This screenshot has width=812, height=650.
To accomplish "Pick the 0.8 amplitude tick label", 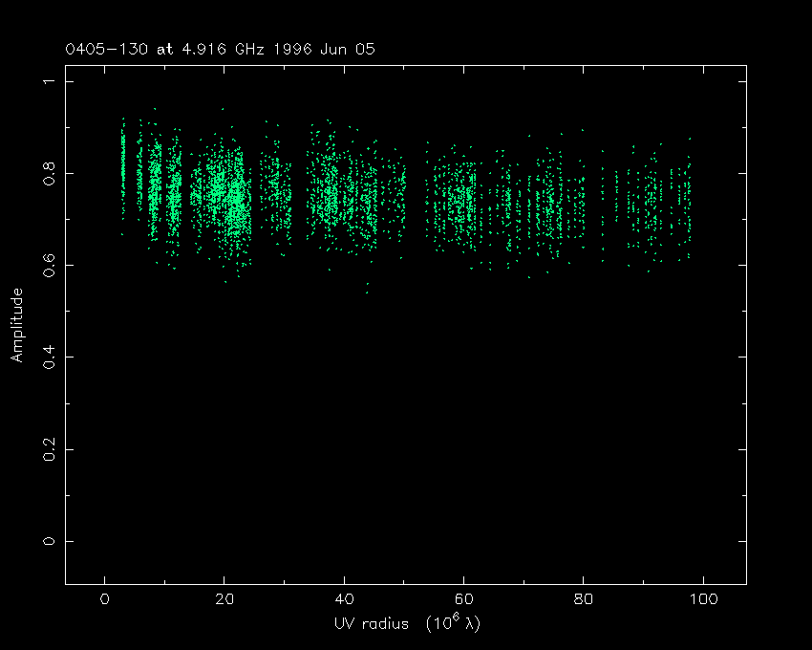I will (48, 173).
